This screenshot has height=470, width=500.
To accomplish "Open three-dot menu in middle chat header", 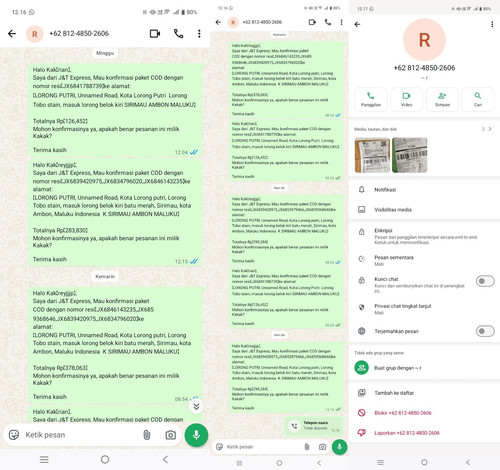I will [x=341, y=22].
